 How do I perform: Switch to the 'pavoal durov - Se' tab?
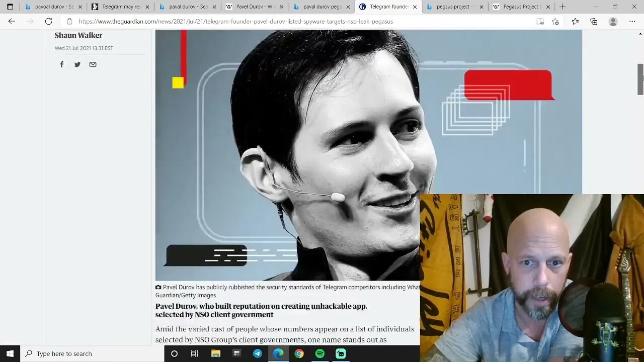pyautogui.click(x=54, y=7)
